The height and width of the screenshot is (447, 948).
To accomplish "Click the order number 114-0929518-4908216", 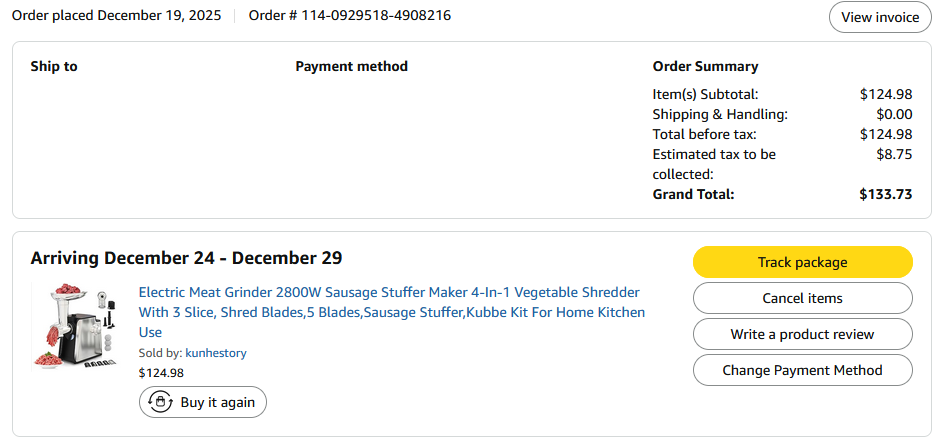I will [x=376, y=16].
